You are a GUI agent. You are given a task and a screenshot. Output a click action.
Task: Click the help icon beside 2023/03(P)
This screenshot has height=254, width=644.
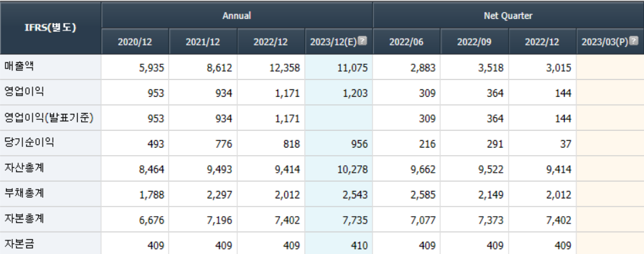click(x=634, y=41)
